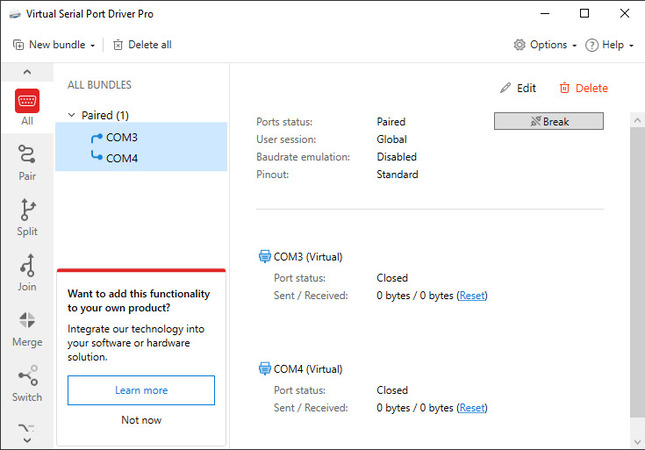
Task: Click the COM4 port status Closed value
Action: tap(392, 390)
